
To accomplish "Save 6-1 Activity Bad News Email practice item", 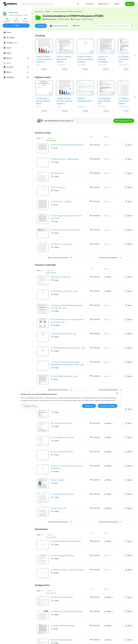I will pos(128,376).
